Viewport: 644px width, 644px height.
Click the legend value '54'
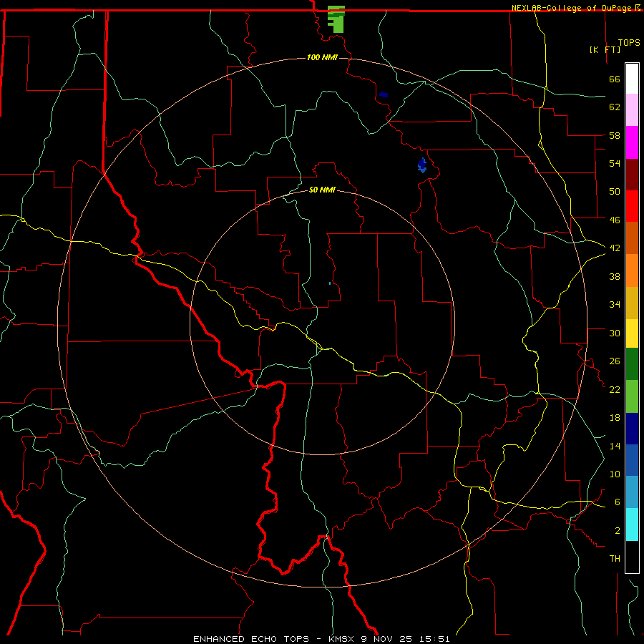pyautogui.click(x=615, y=163)
